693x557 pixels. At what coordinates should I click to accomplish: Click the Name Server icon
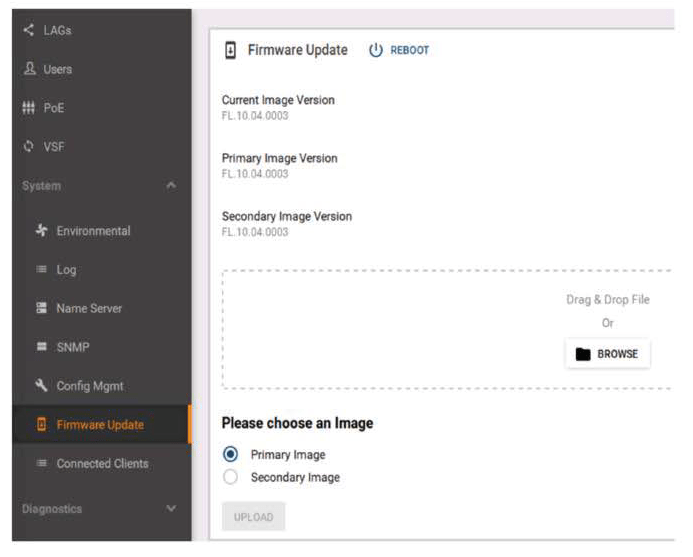42,308
